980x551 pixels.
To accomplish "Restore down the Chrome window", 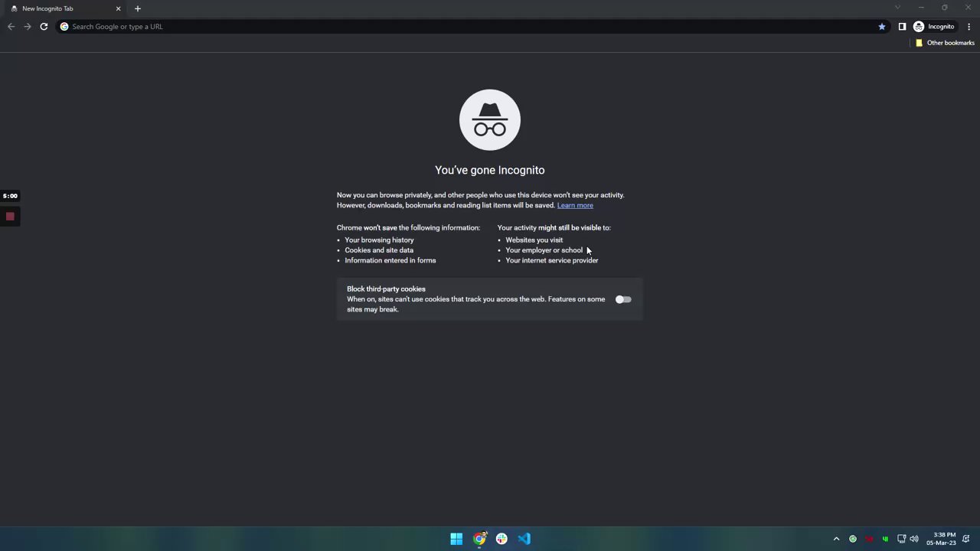I will point(945,8).
